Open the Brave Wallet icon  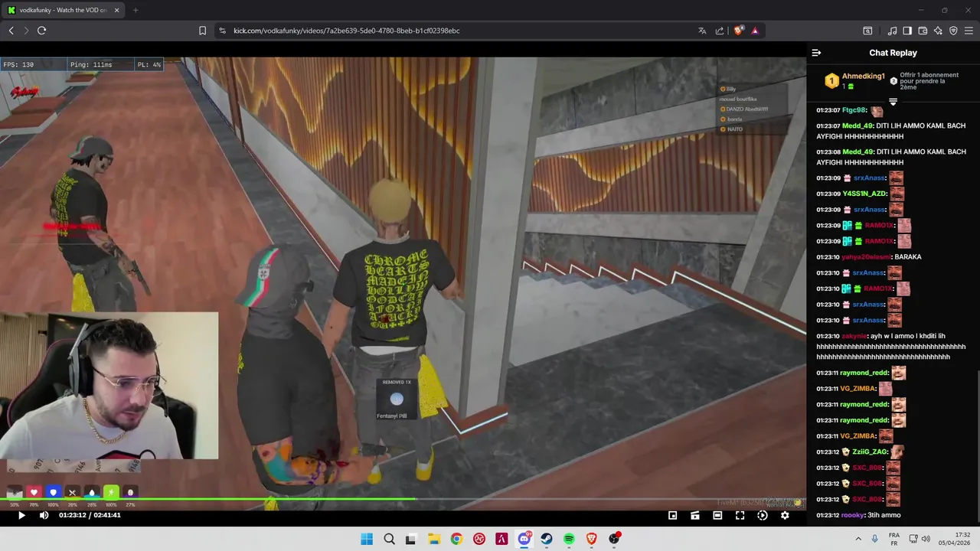923,31
